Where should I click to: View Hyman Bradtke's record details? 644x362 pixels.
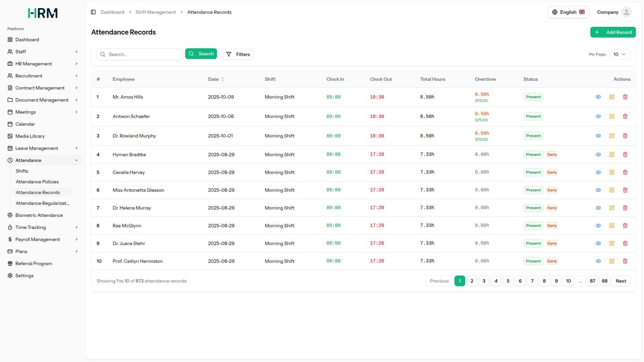pyautogui.click(x=598, y=155)
